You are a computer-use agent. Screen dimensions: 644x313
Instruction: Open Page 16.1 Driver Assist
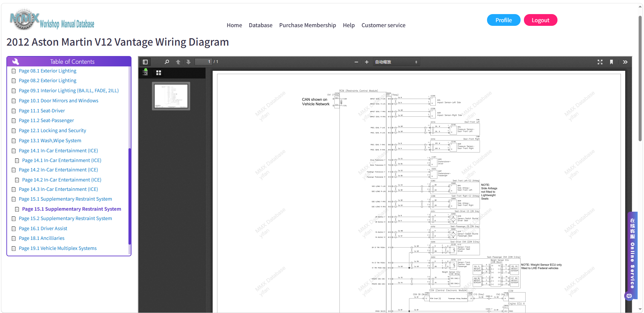(x=43, y=228)
